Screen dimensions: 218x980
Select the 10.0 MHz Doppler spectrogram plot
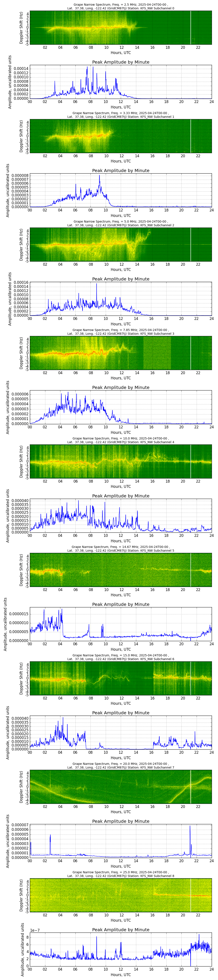click(x=121, y=461)
